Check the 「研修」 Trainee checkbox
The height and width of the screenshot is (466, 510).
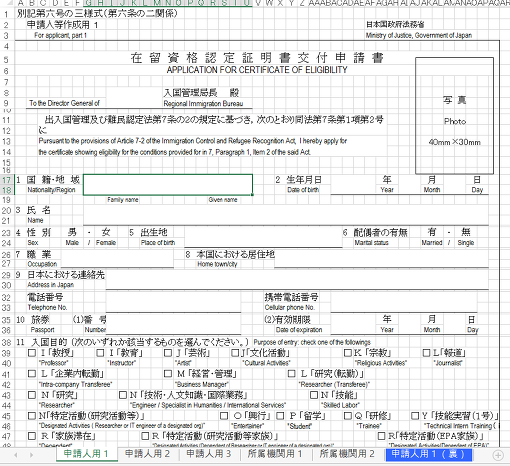pyautogui.click(x=348, y=416)
